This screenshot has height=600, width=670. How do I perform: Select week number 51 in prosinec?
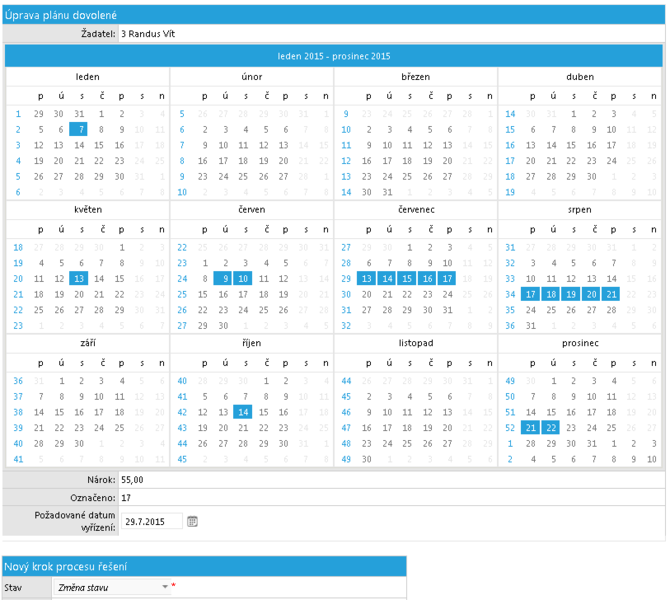(510, 412)
